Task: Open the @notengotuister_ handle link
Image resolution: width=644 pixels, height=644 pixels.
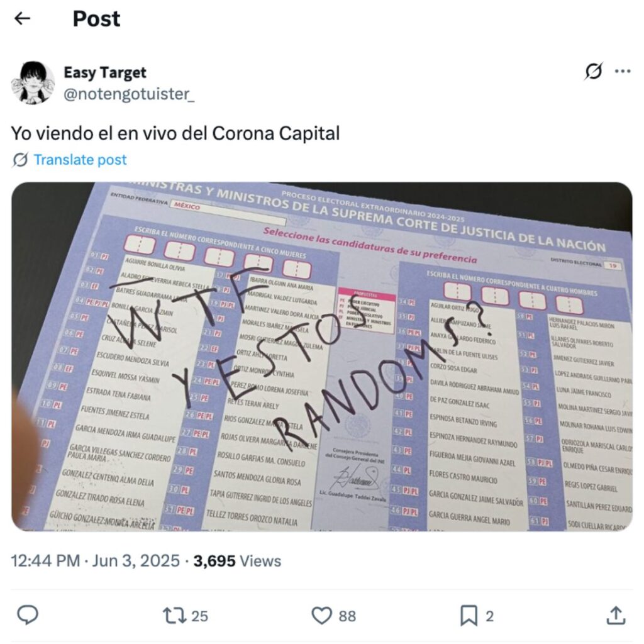Action: [129, 94]
